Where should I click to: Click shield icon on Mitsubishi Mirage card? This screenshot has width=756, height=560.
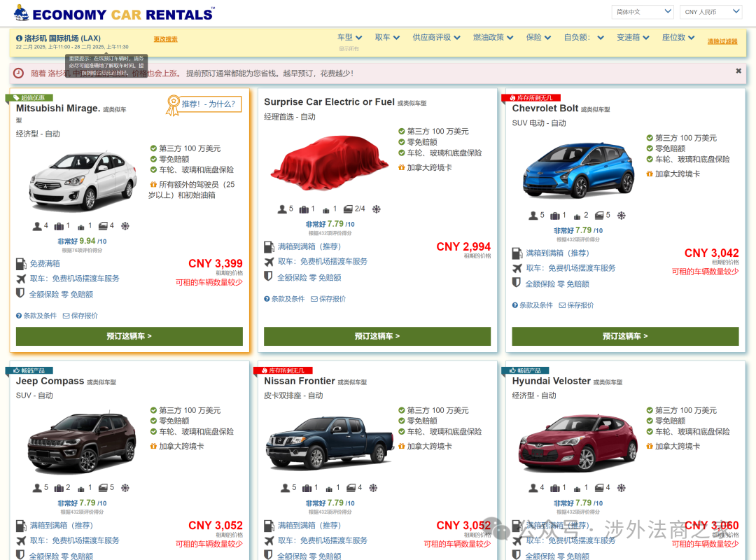pyautogui.click(x=20, y=293)
